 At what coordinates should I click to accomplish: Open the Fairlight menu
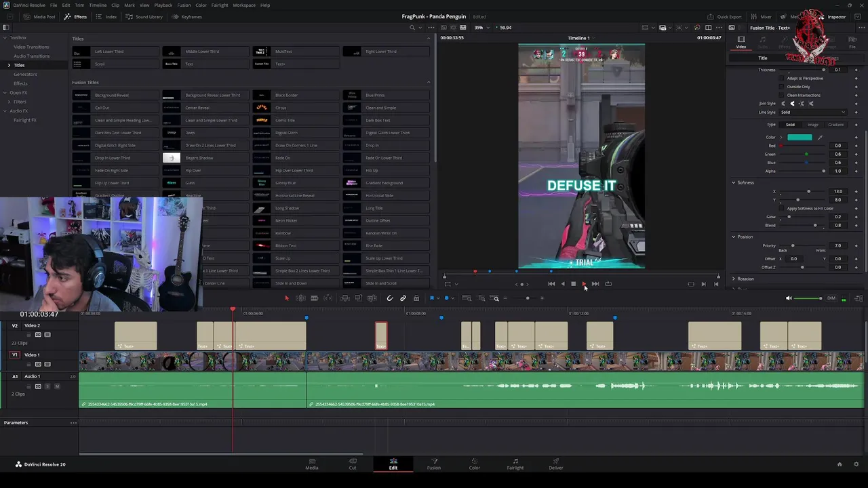219,5
